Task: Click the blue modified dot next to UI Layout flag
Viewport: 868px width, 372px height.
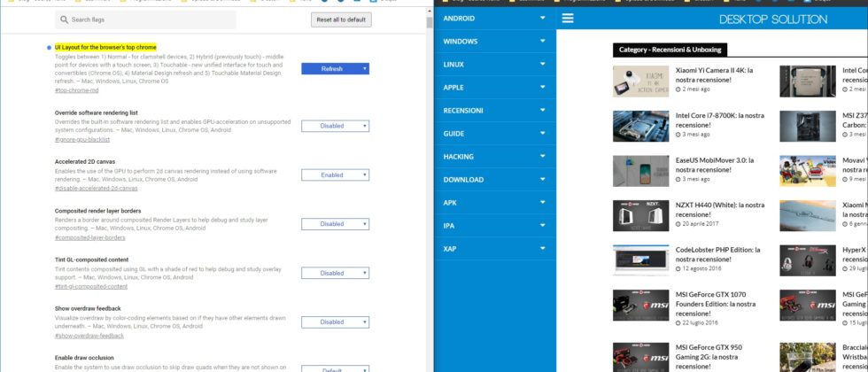Action: (x=50, y=48)
